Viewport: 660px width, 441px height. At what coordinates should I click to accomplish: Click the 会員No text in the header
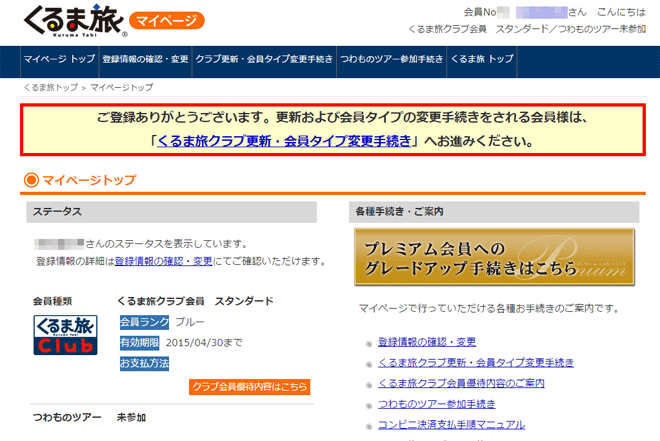(480, 13)
